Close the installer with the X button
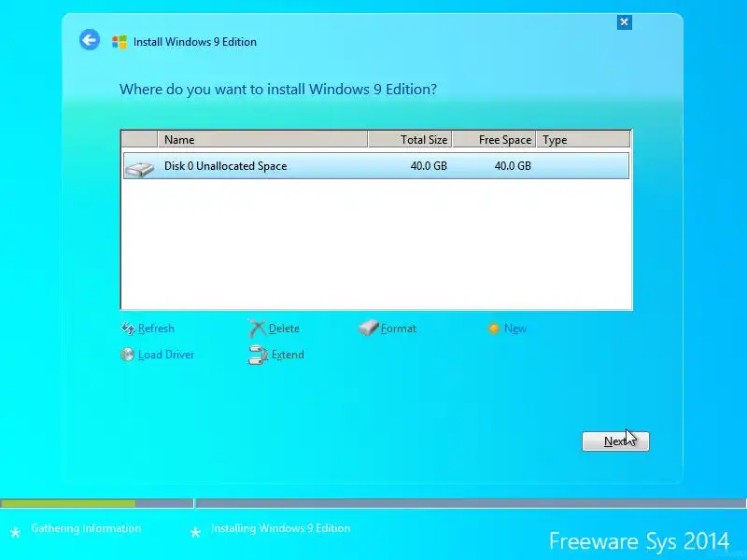The width and height of the screenshot is (747, 560). pos(624,21)
